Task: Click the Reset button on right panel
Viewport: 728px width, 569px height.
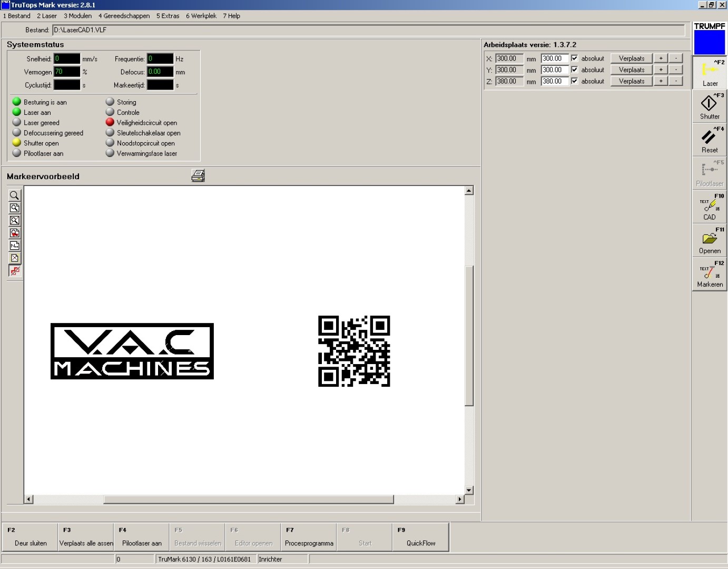Action: pos(710,139)
